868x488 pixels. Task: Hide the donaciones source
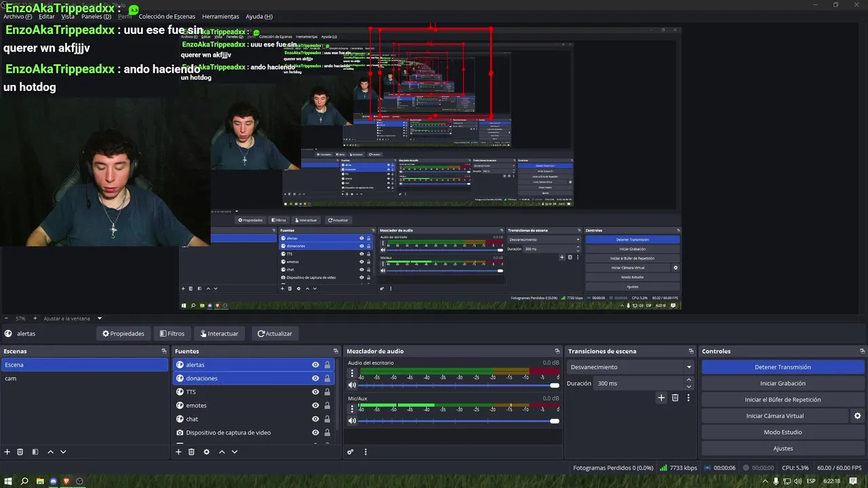point(315,378)
